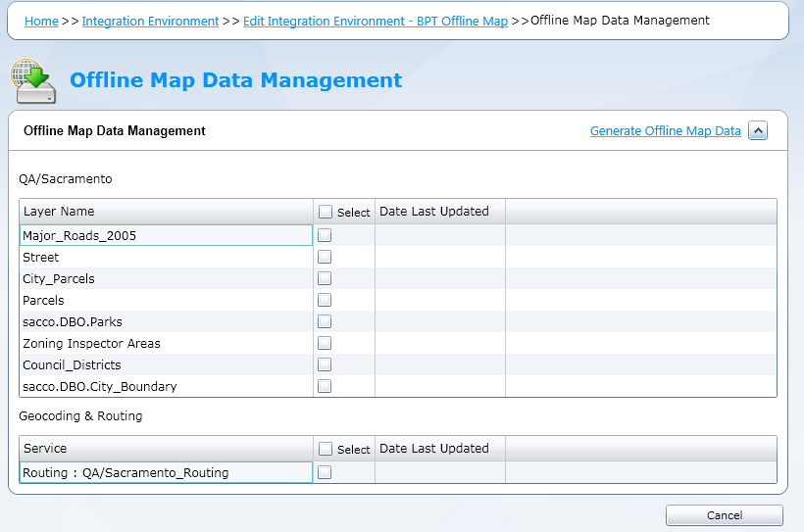
Task: Toggle Select all checkbox in Service table header
Action: point(326,449)
